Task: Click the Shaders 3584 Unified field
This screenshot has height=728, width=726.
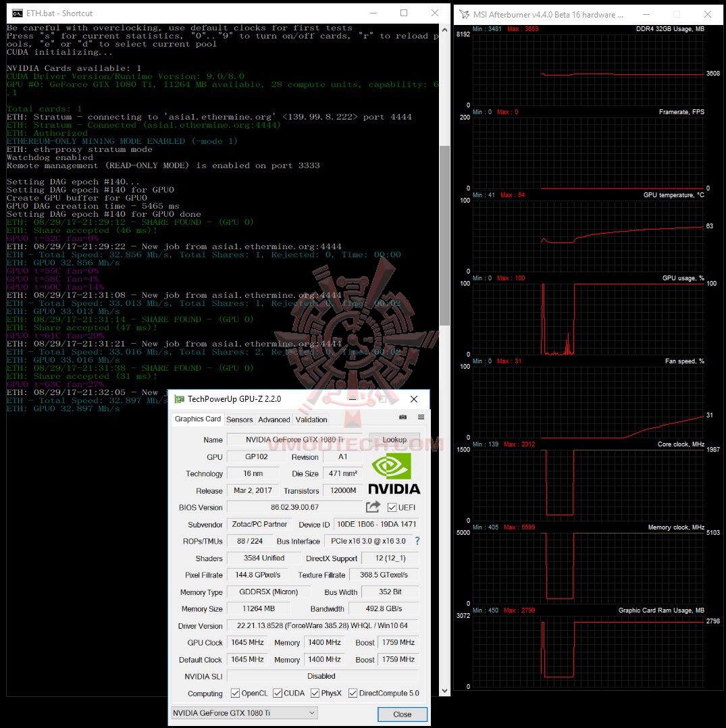Action: 263,558
